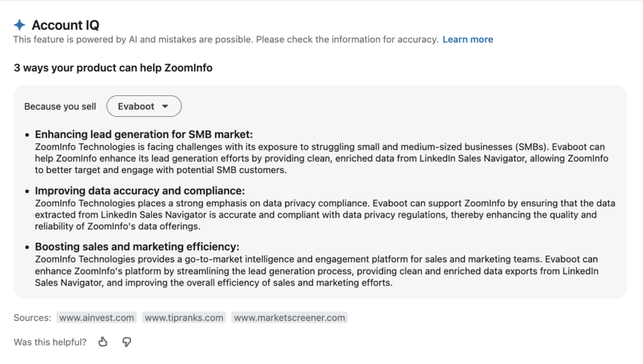Open the www.tipranks.com source
The image size is (643, 364).
coord(184,318)
